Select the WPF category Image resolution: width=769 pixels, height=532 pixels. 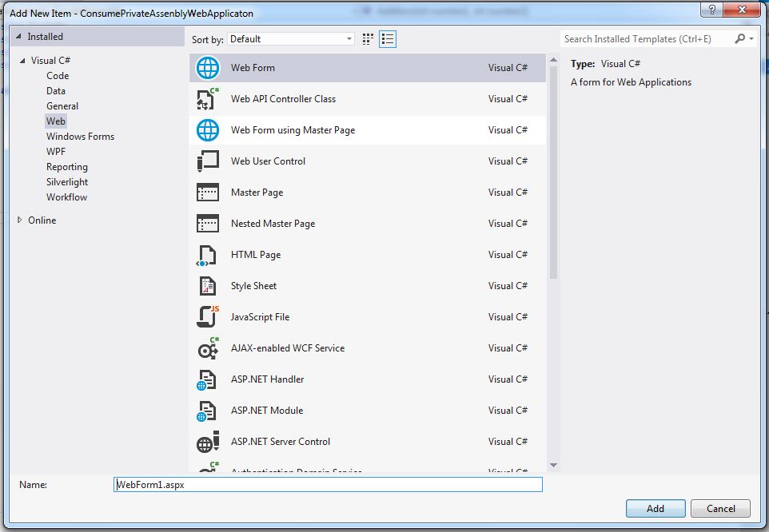point(56,151)
